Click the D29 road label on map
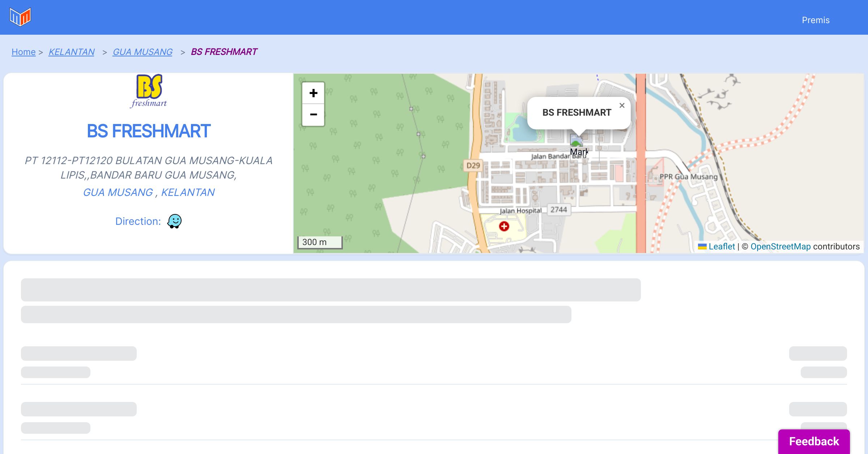Image resolution: width=868 pixels, height=454 pixels. [473, 166]
